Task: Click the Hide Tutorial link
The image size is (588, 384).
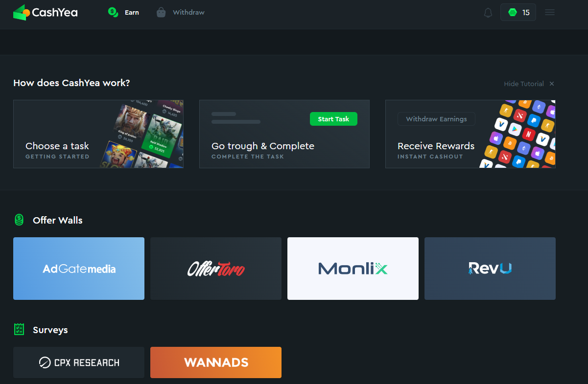Action: (x=524, y=84)
